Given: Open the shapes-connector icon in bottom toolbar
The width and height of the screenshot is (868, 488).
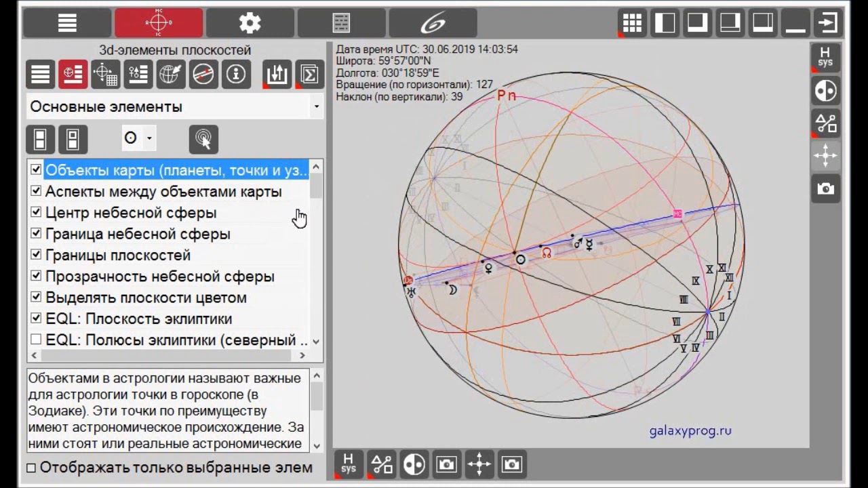Looking at the screenshot, I should coord(382,464).
